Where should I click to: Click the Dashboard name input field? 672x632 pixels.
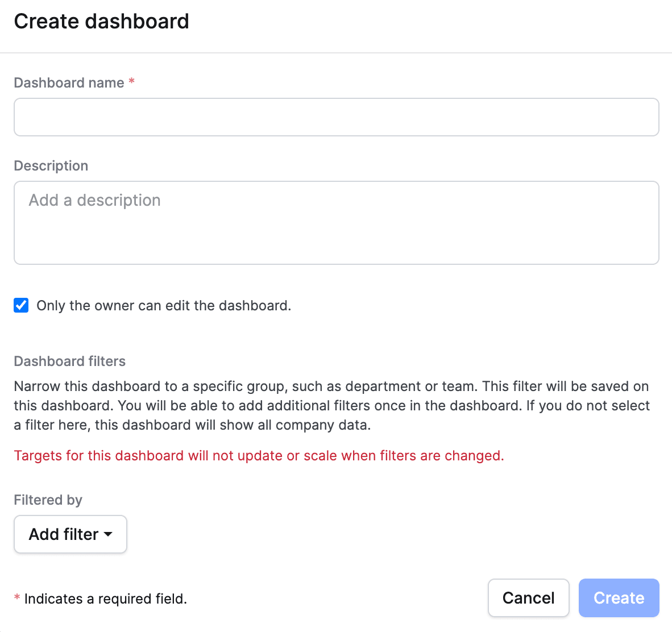click(x=336, y=117)
